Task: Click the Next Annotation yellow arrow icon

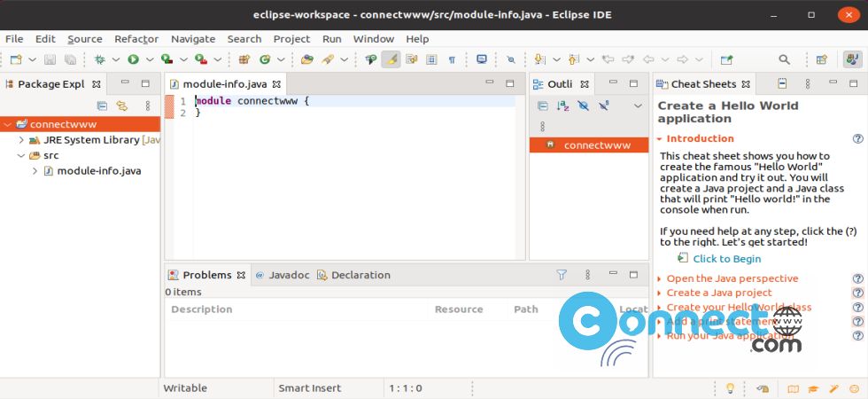Action: [x=539, y=59]
